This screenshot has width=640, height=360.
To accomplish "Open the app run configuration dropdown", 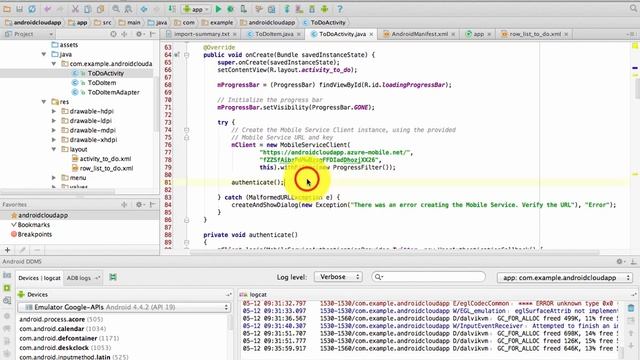I will [196, 9].
